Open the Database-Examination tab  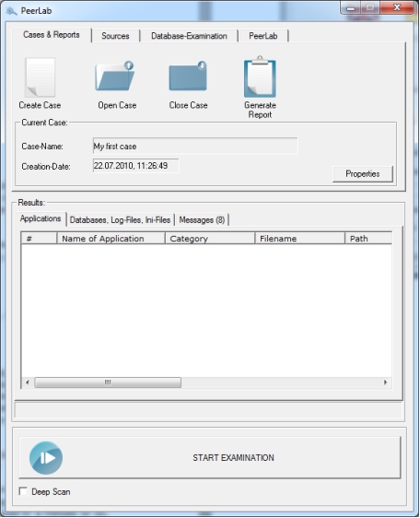pos(189,36)
